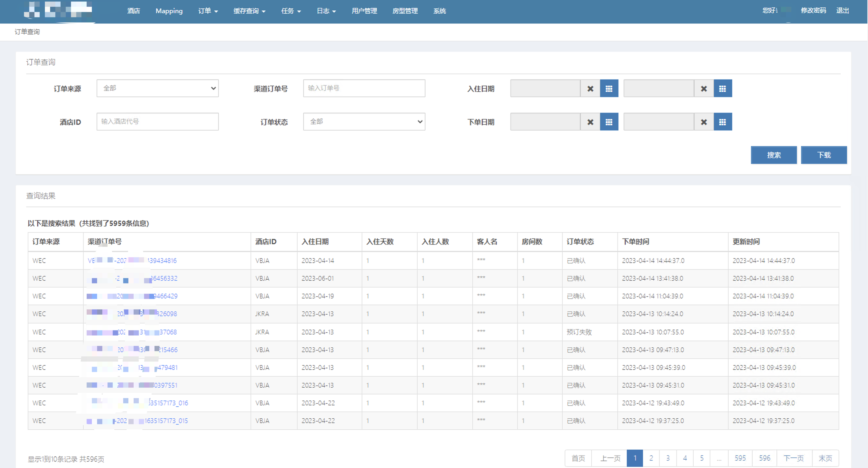Open order link ending 9466429
The height and width of the screenshot is (468, 868).
[132, 296]
